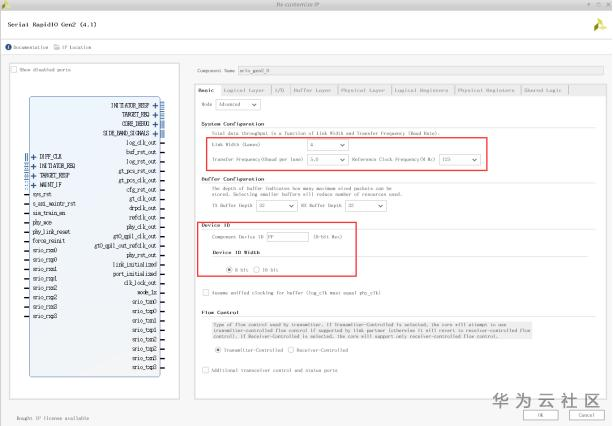This screenshot has height=426, width=613.
Task: Open the Mode dropdown set to Advanced
Action: click(238, 104)
